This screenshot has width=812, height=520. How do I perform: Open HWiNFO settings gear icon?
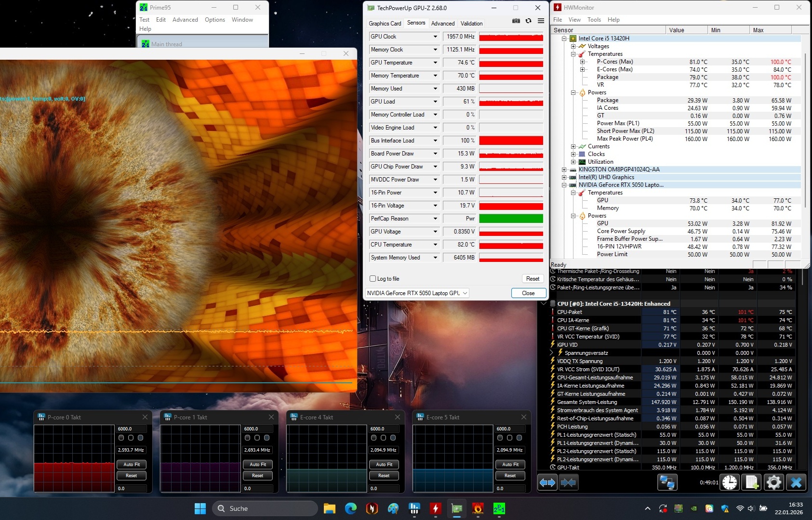(773, 482)
